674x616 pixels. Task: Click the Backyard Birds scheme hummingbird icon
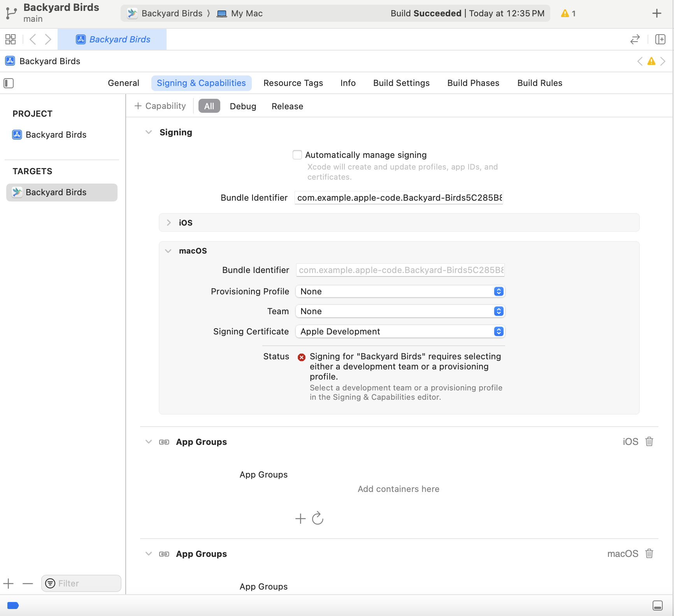point(132,13)
